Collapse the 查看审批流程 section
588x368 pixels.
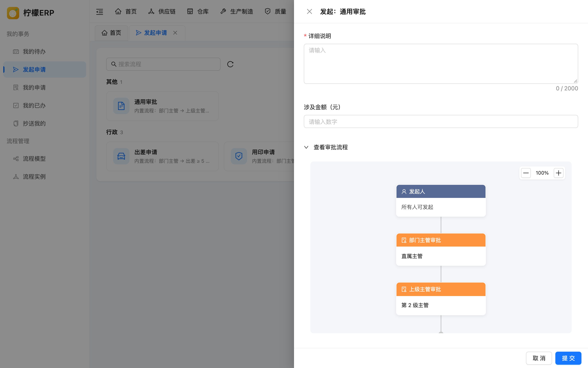(x=326, y=147)
